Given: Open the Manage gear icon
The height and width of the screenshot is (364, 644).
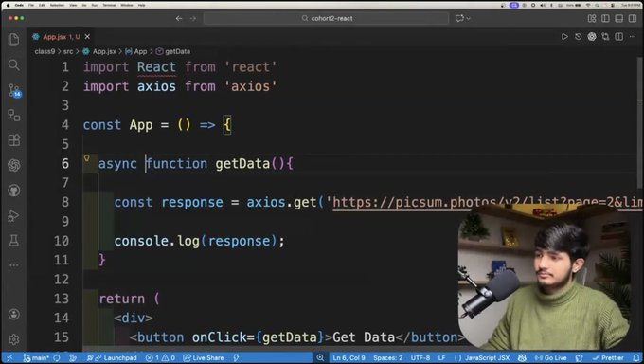Looking at the screenshot, I should [14, 339].
